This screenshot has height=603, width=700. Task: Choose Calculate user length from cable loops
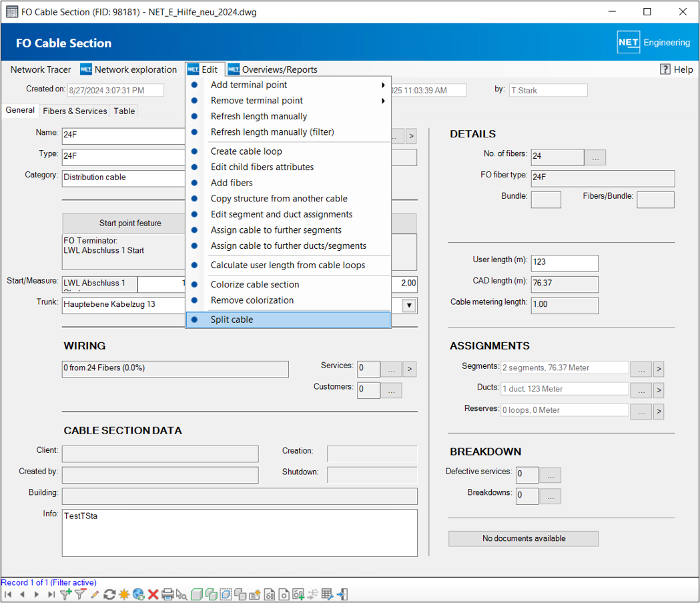pos(288,265)
